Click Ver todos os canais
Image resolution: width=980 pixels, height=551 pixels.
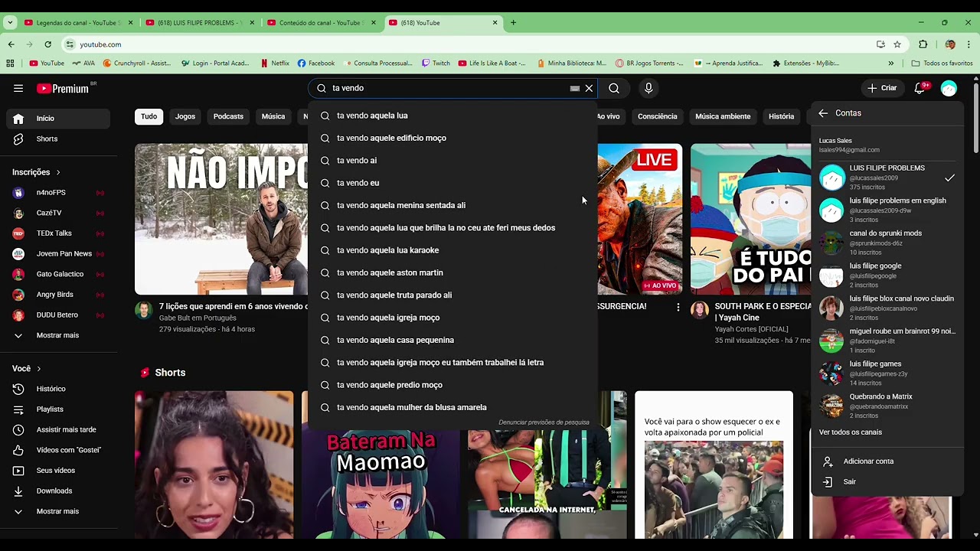(x=850, y=432)
